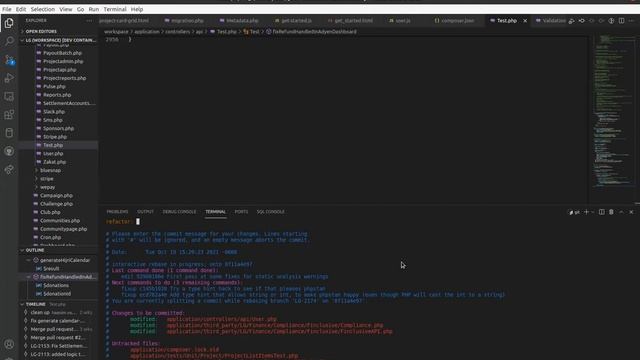640x360 pixels.
Task: Open the Extensions view
Action: [9, 115]
